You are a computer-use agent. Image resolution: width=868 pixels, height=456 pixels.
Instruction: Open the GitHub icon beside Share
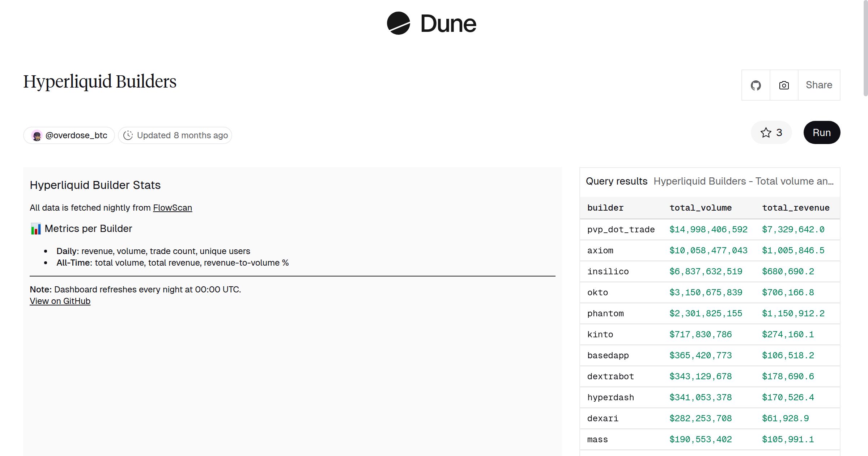[x=756, y=85]
